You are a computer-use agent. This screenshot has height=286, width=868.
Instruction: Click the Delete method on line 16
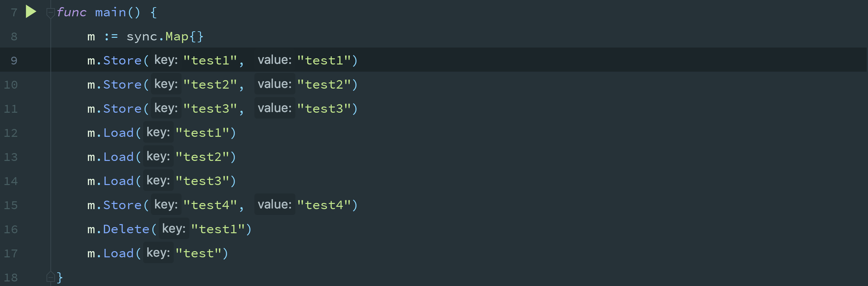pos(126,229)
